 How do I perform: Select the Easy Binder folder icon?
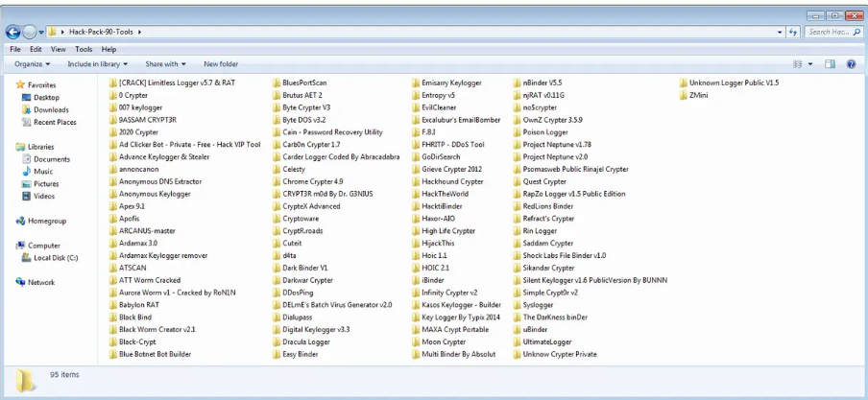[x=277, y=354]
